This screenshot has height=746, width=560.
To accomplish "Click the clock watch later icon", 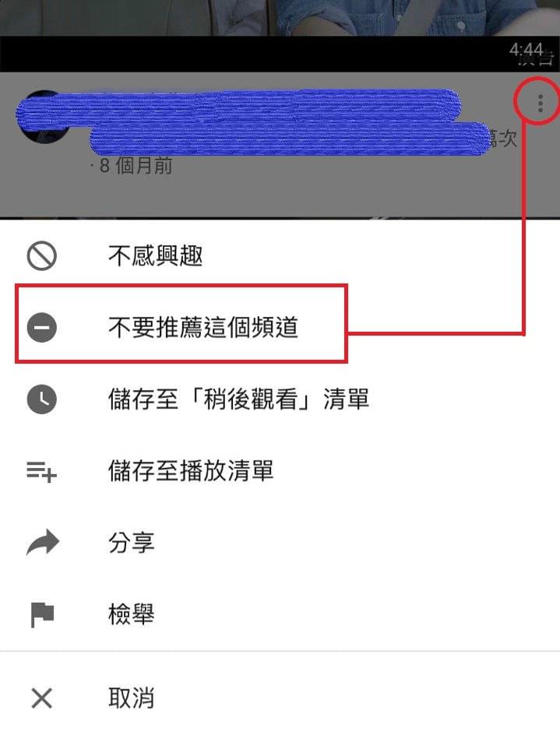I will (42, 399).
